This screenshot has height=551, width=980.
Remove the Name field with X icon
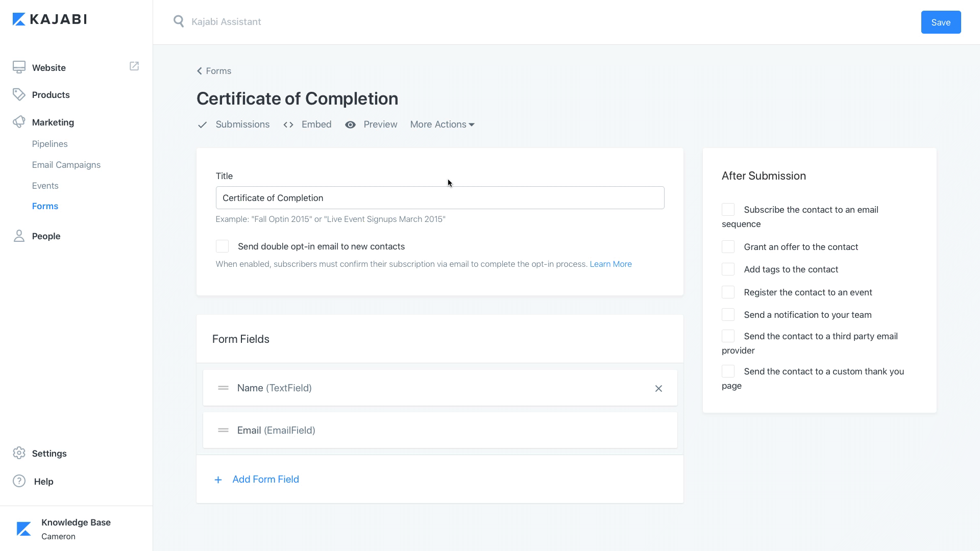coord(658,389)
